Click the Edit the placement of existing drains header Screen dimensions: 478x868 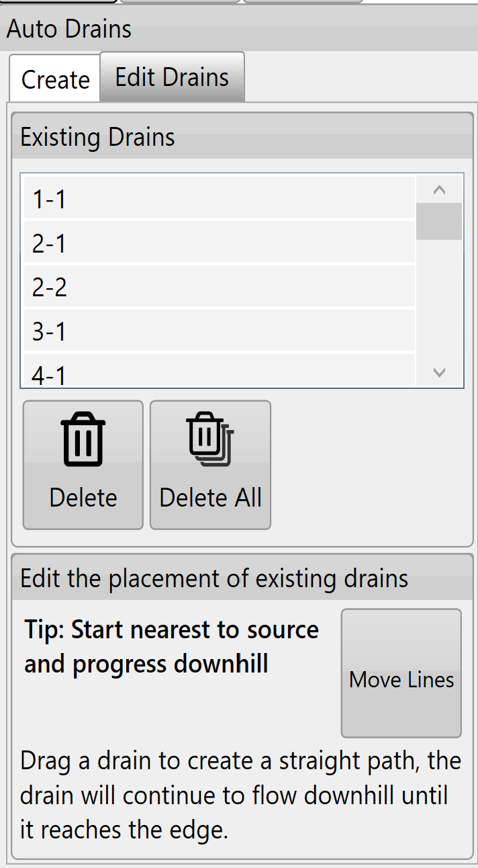(x=214, y=578)
